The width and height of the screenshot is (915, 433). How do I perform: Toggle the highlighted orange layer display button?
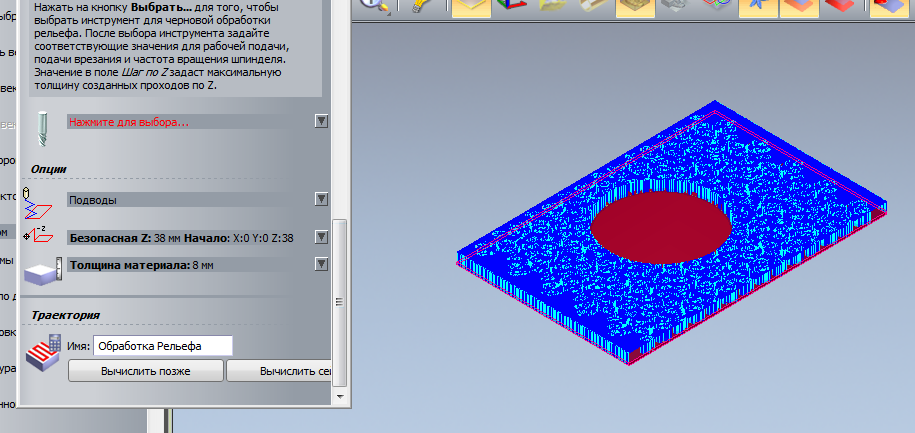[799, 7]
